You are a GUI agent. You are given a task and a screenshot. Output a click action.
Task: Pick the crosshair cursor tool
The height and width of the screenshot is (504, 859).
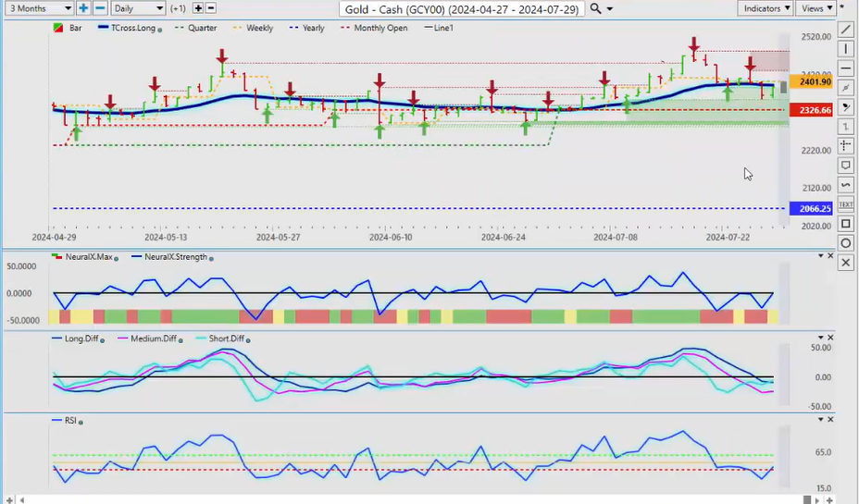845,145
